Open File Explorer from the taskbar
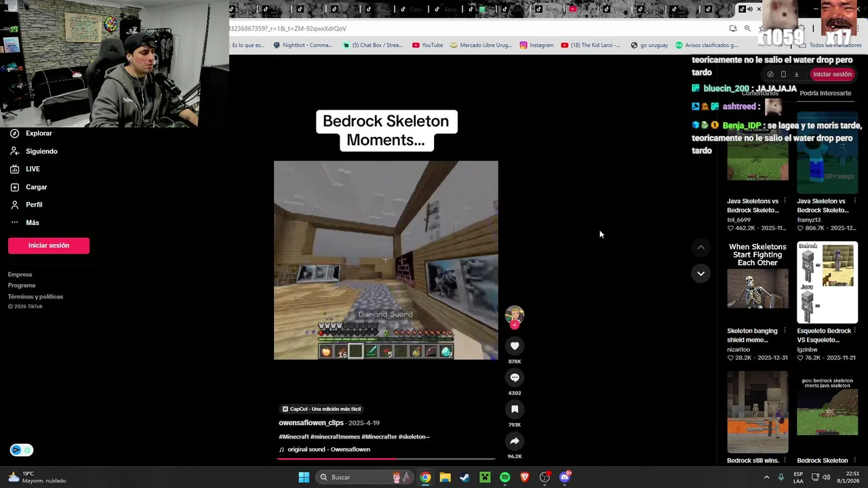The height and width of the screenshot is (488, 868). tap(445, 477)
